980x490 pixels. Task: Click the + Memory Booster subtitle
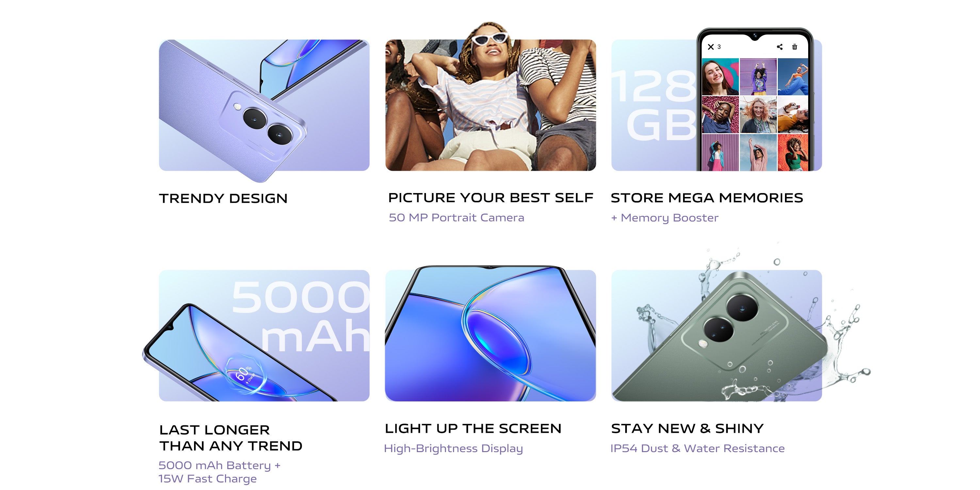[665, 218]
